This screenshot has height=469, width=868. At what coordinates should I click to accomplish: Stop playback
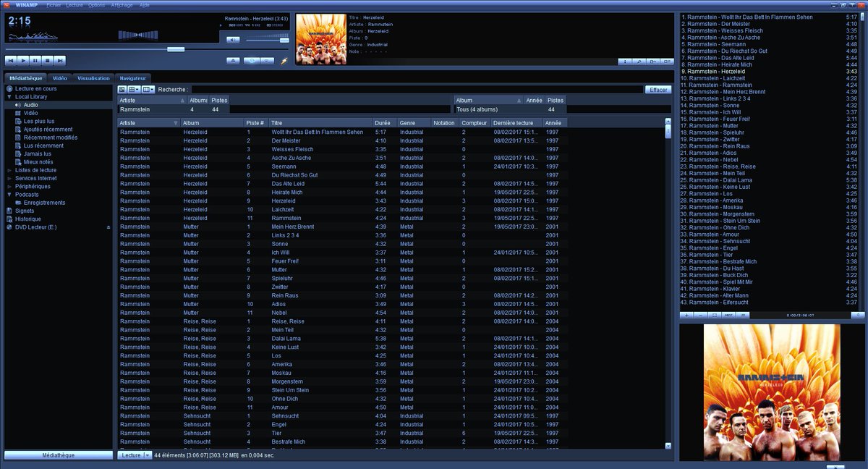coord(48,61)
